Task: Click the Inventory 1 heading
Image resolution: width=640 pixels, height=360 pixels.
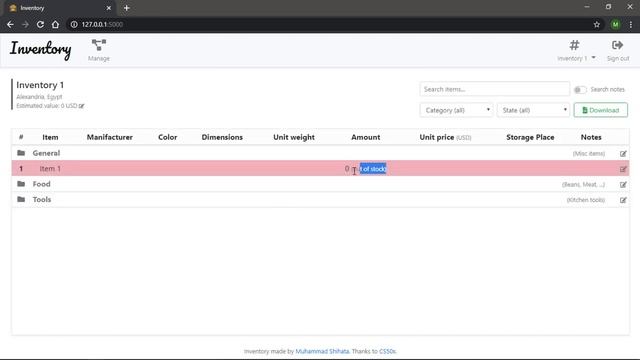Action: tap(40, 85)
